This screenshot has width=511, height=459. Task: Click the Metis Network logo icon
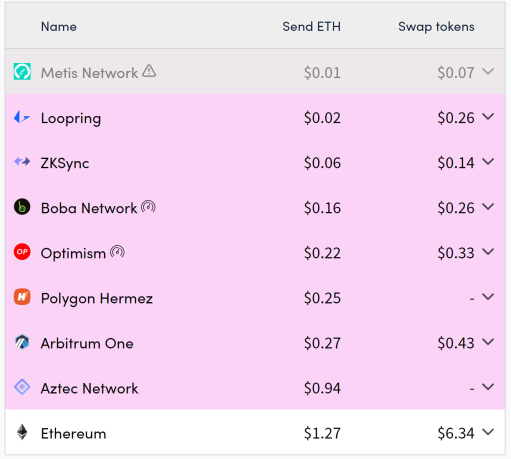click(22, 72)
